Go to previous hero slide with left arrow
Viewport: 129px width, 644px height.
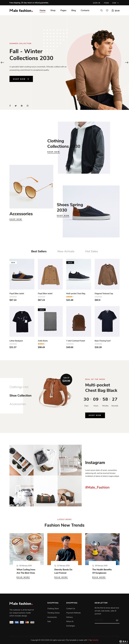point(2,62)
